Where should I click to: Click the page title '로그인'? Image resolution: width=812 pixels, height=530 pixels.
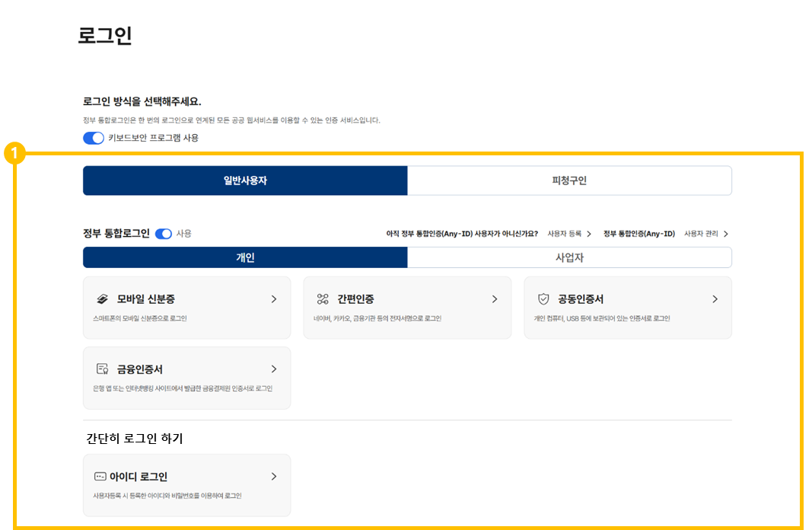pos(104,35)
